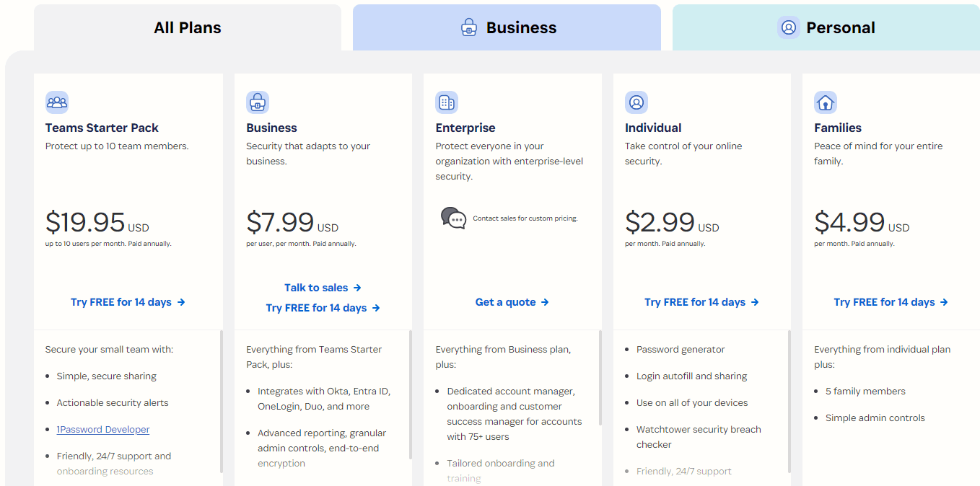The image size is (980, 486).
Task: Click the Enterprise building icon
Action: (447, 102)
